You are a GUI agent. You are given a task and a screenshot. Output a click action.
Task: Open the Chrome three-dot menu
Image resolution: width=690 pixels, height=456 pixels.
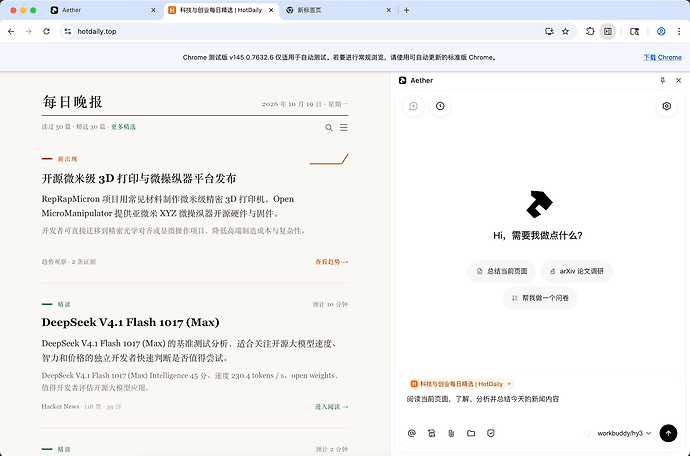679,31
